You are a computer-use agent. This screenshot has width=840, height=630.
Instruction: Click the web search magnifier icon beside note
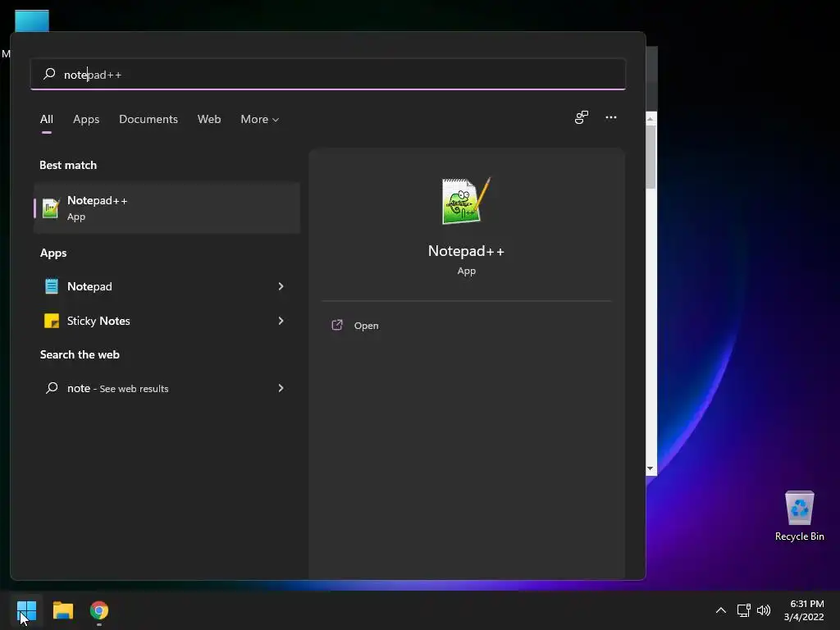click(x=52, y=388)
